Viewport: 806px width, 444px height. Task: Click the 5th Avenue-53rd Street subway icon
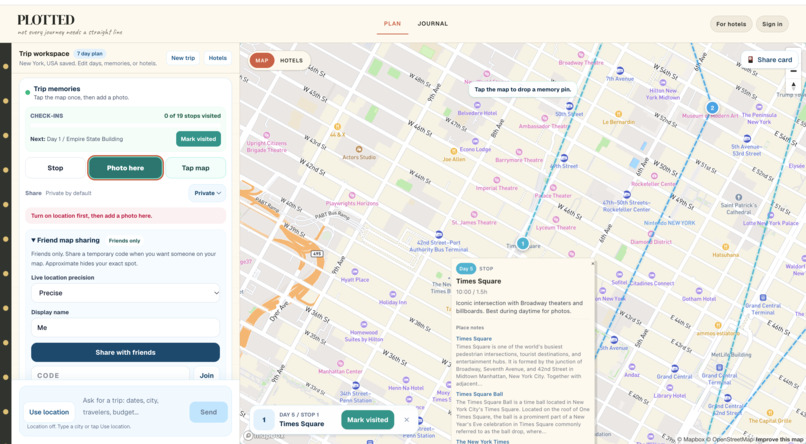(x=746, y=139)
